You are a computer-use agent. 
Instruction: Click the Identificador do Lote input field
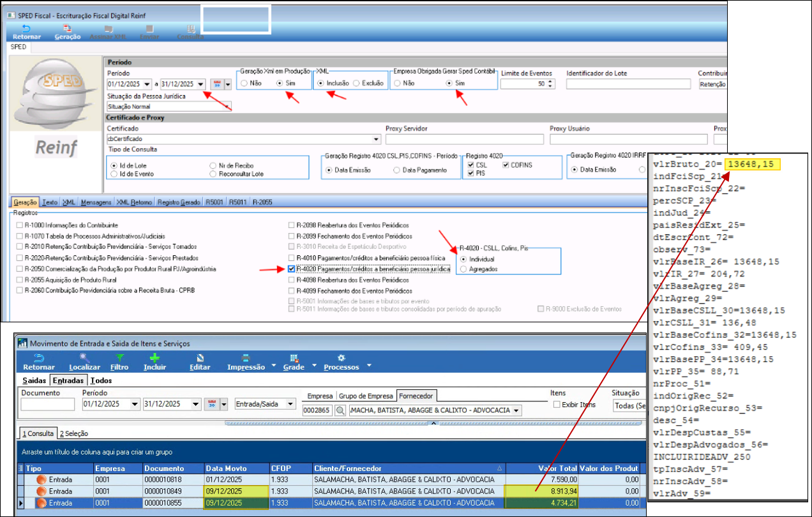pos(628,84)
